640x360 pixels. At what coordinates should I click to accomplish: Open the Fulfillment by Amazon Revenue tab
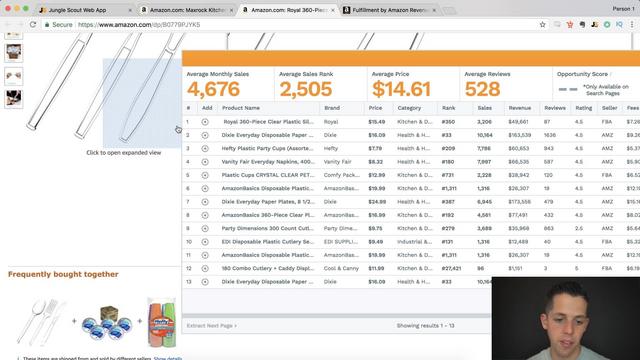tap(389, 10)
